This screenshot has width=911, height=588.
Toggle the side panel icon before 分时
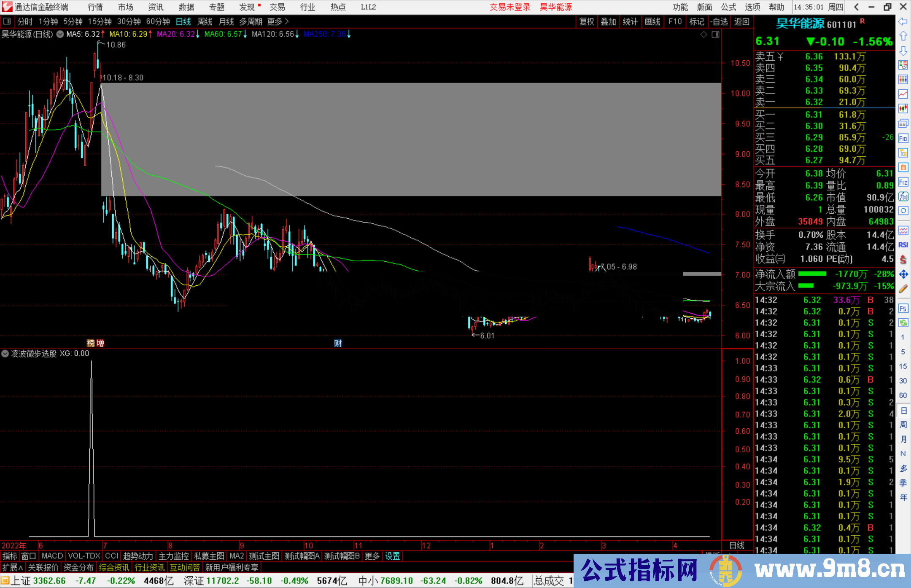point(7,21)
